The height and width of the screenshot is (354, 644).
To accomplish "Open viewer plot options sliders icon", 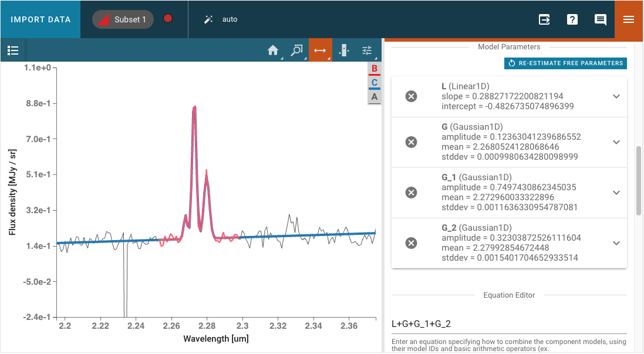I will [367, 50].
